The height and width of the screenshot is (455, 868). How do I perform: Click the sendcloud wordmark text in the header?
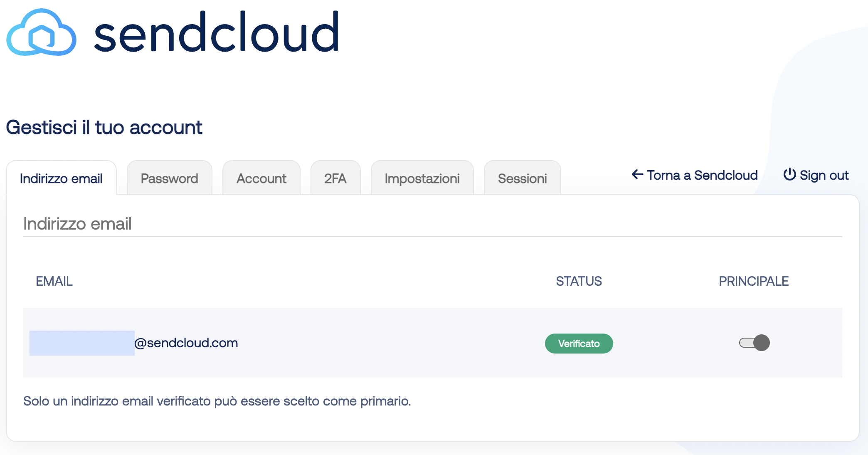pos(216,32)
